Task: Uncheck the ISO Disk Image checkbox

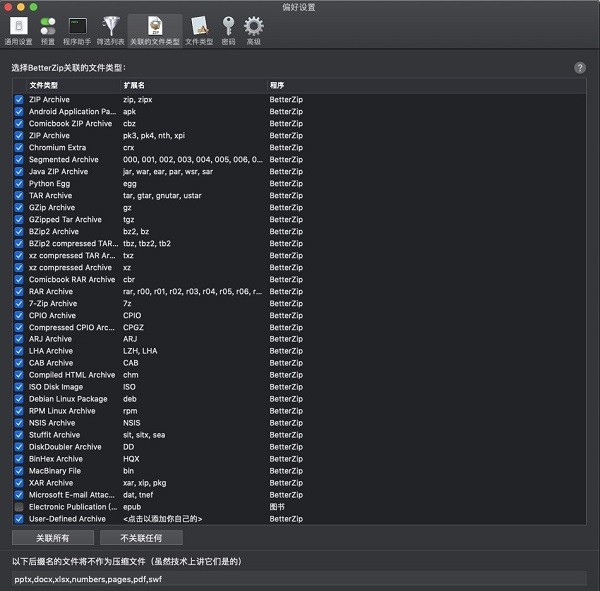Action: point(19,387)
